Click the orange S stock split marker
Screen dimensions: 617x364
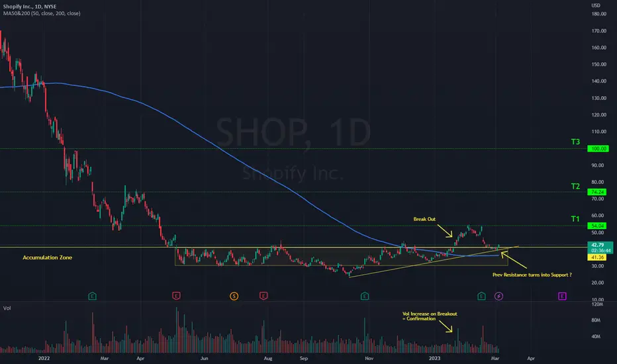[x=234, y=296]
